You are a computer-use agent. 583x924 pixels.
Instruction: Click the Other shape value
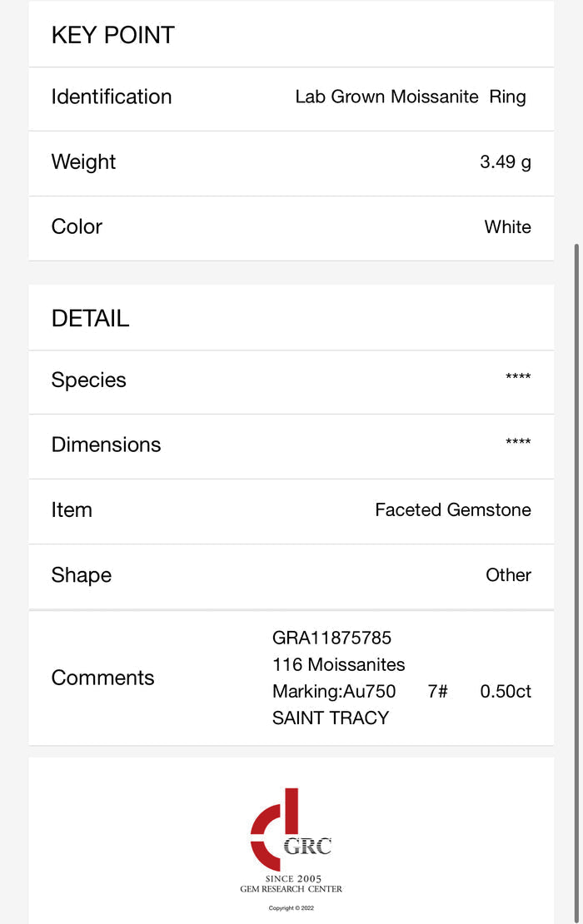(508, 575)
